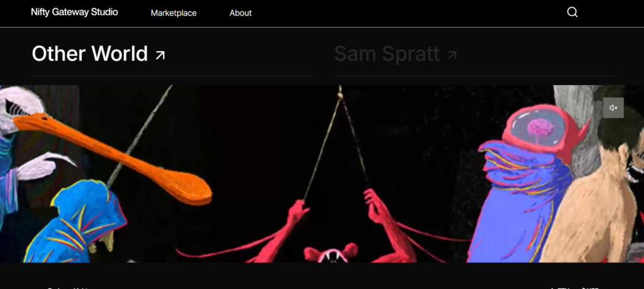Go to the About page

coord(241,13)
